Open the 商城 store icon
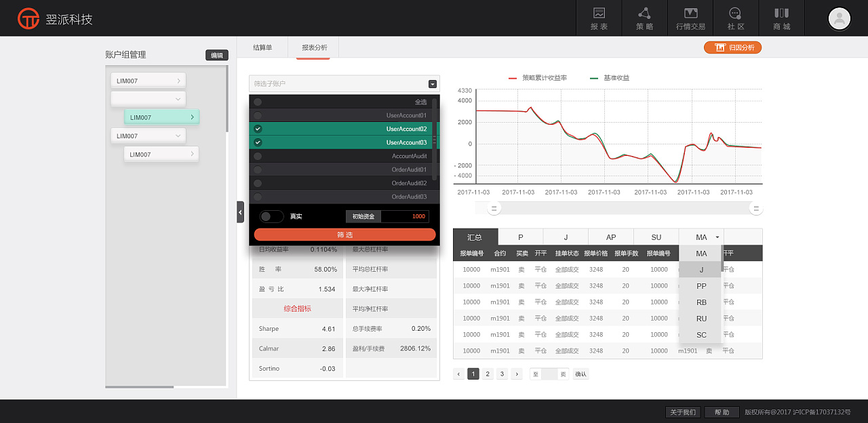The image size is (868, 423). 781,18
